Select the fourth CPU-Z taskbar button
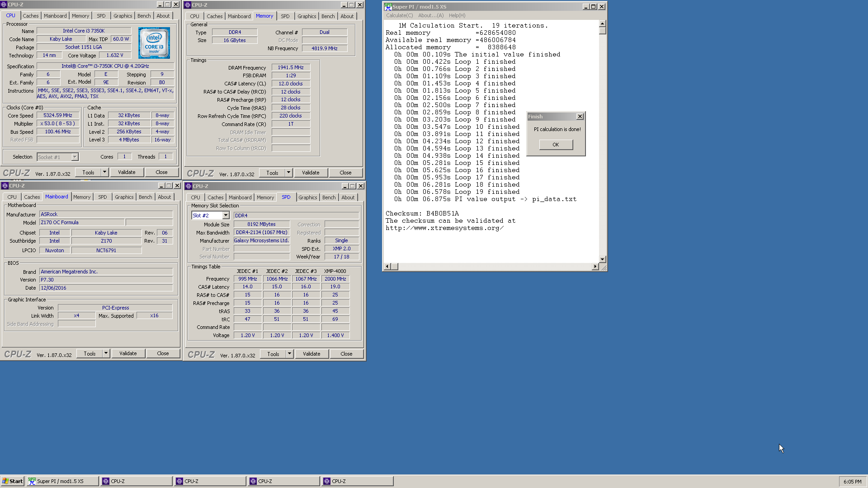This screenshot has width=868, height=488. [x=358, y=481]
